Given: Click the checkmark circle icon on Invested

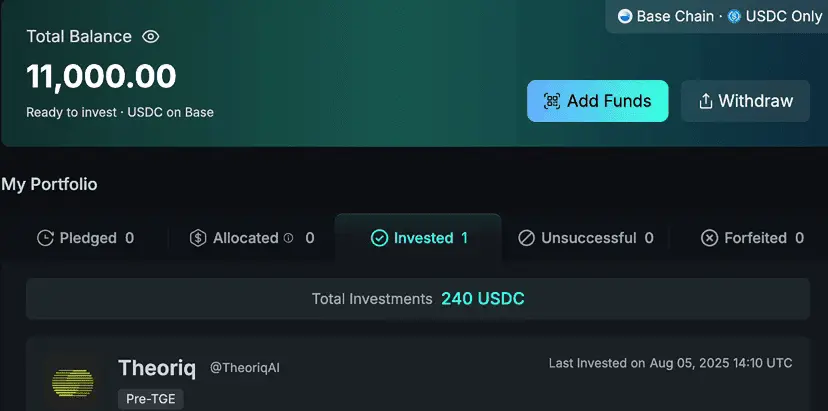Looking at the screenshot, I should pyautogui.click(x=379, y=238).
